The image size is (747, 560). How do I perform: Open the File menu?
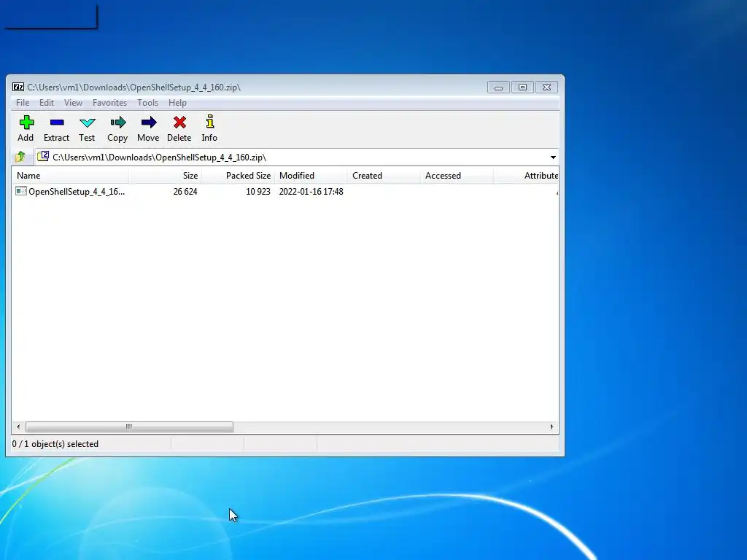point(23,103)
